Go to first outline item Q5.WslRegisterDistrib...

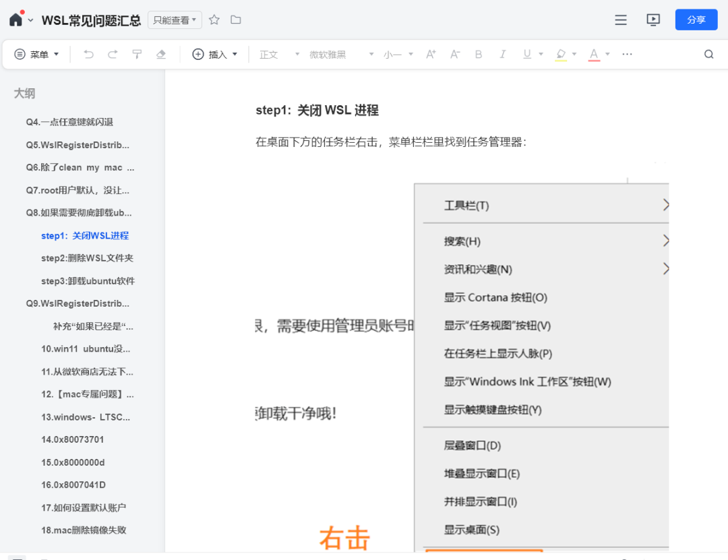click(x=78, y=145)
